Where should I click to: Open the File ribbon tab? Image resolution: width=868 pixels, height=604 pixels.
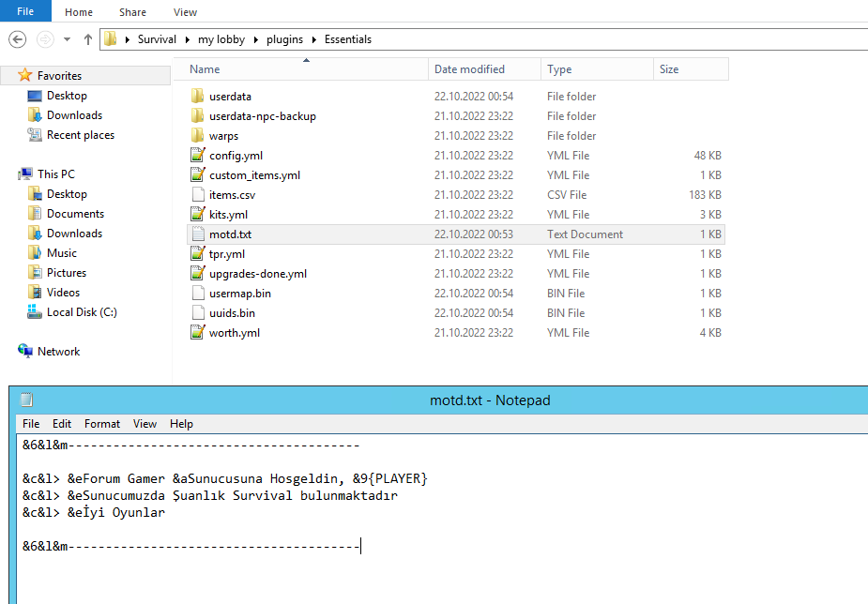[25, 11]
